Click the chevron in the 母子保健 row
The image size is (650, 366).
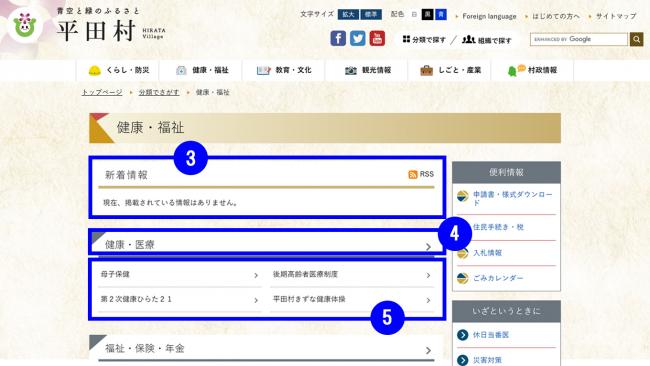click(x=256, y=275)
